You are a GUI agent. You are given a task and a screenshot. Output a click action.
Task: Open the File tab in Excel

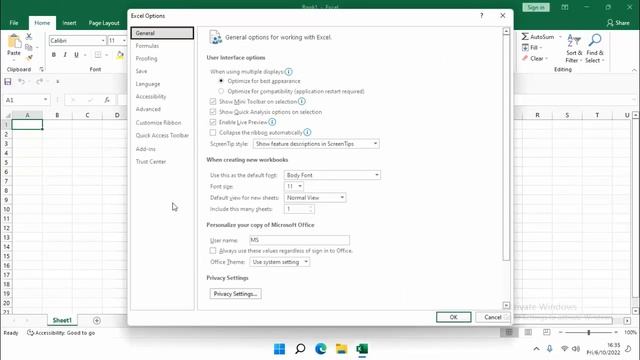[14, 23]
